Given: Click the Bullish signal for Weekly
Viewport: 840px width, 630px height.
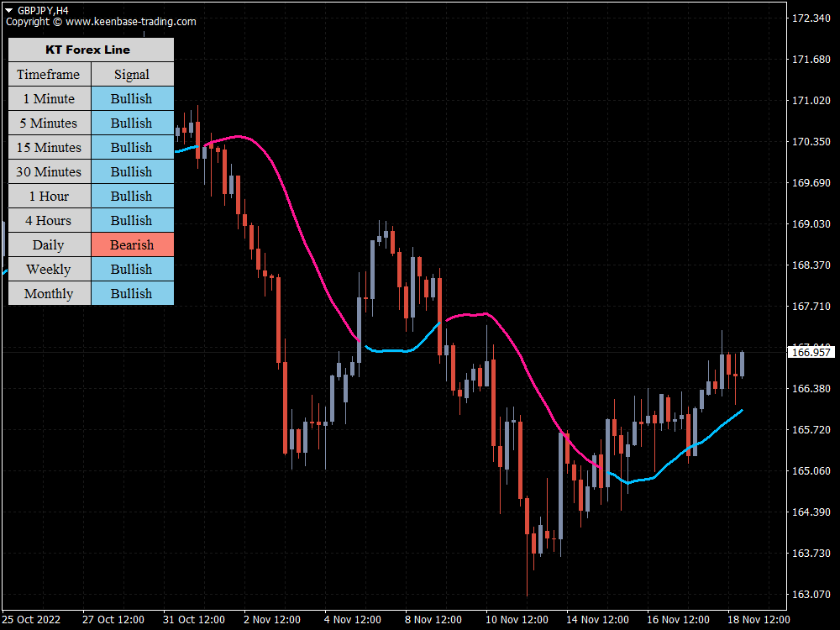Looking at the screenshot, I should 133,269.
